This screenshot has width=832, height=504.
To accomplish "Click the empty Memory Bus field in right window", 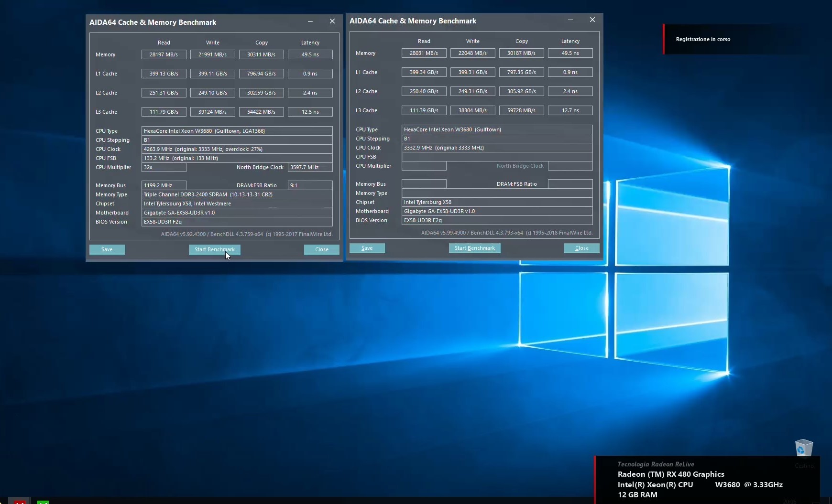I will 424,184.
